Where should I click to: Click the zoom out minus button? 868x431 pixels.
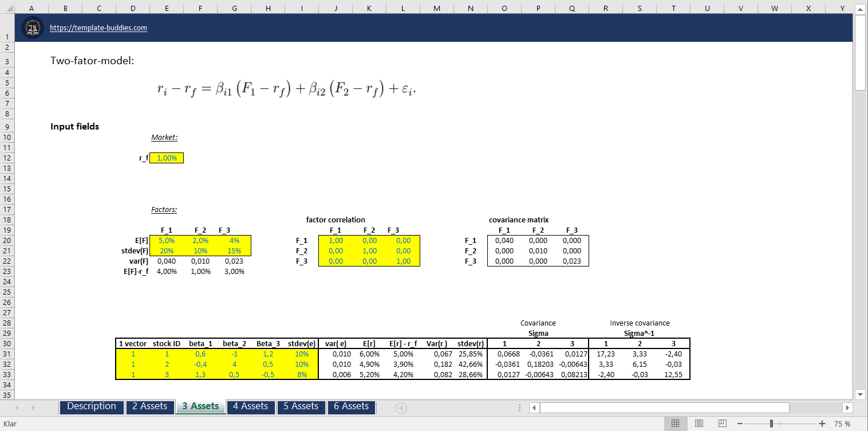click(740, 424)
